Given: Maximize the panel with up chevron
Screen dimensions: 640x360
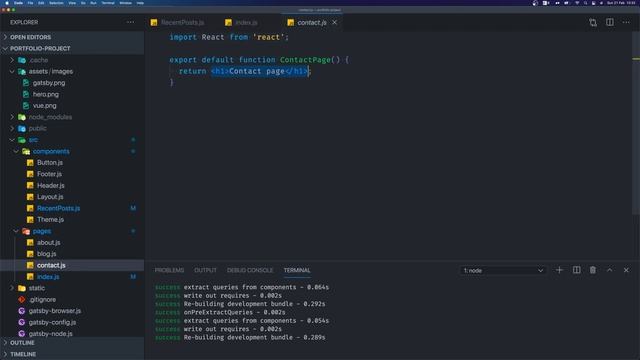Looking at the screenshot, I should 609,270.
